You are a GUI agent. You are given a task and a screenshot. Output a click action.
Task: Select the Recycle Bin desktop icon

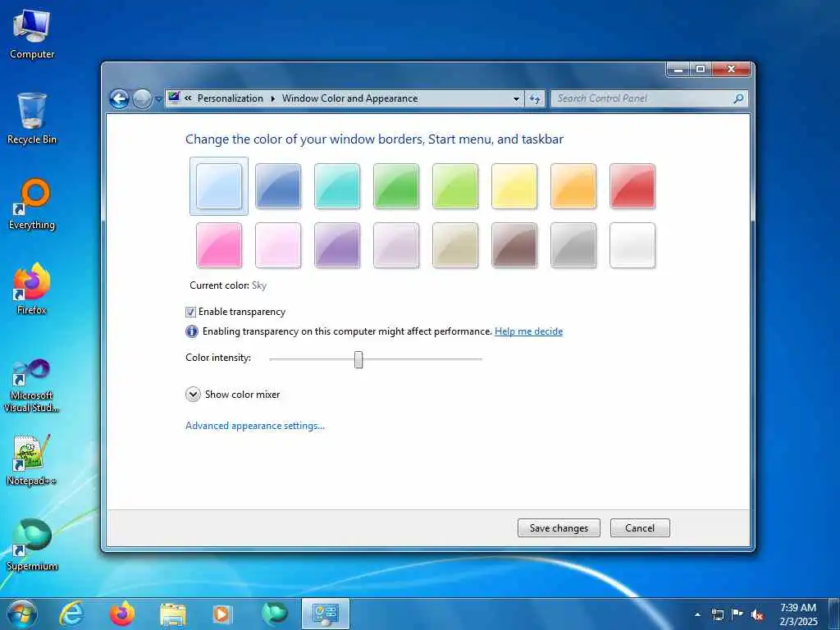coord(32,119)
